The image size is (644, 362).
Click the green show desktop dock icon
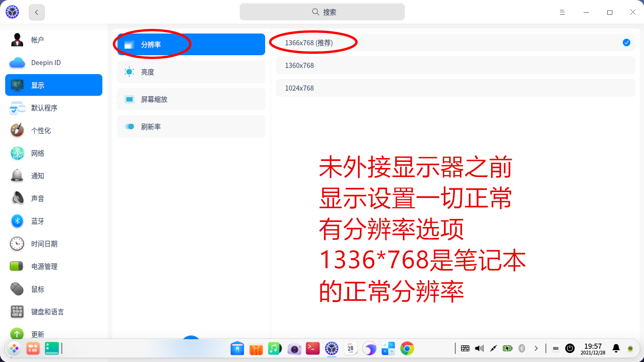pyautogui.click(x=51, y=349)
